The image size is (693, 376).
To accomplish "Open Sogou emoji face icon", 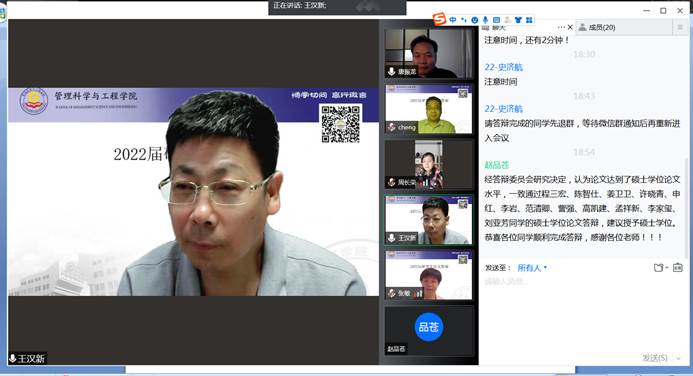I will click(x=475, y=20).
